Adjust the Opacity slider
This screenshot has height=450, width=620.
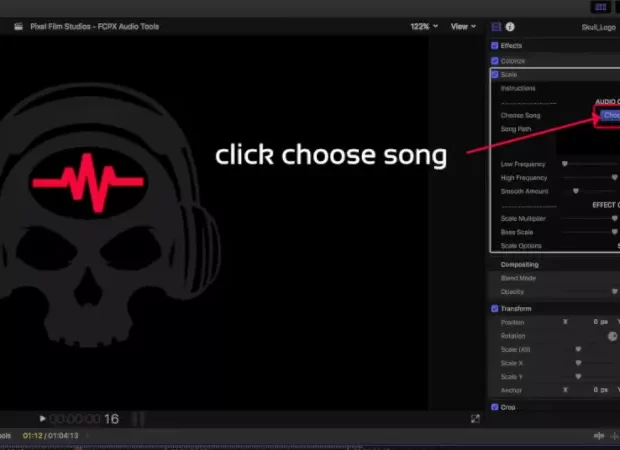[614, 291]
